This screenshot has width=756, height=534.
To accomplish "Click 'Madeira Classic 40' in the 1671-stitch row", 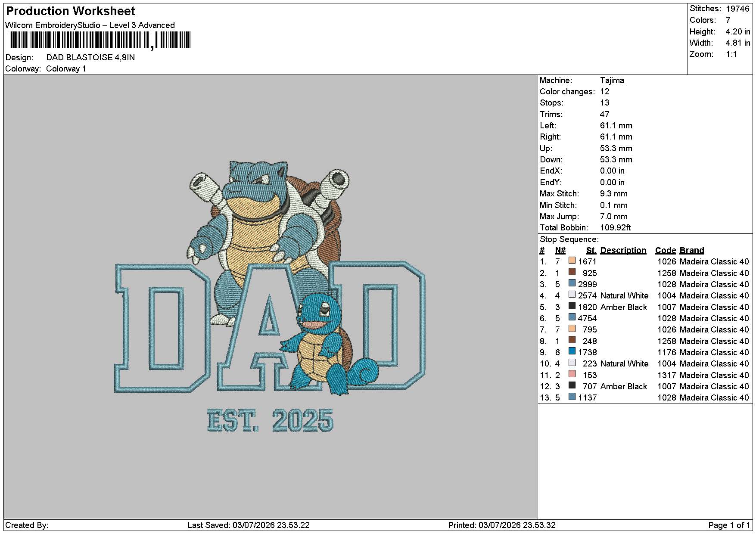I will coord(714,262).
